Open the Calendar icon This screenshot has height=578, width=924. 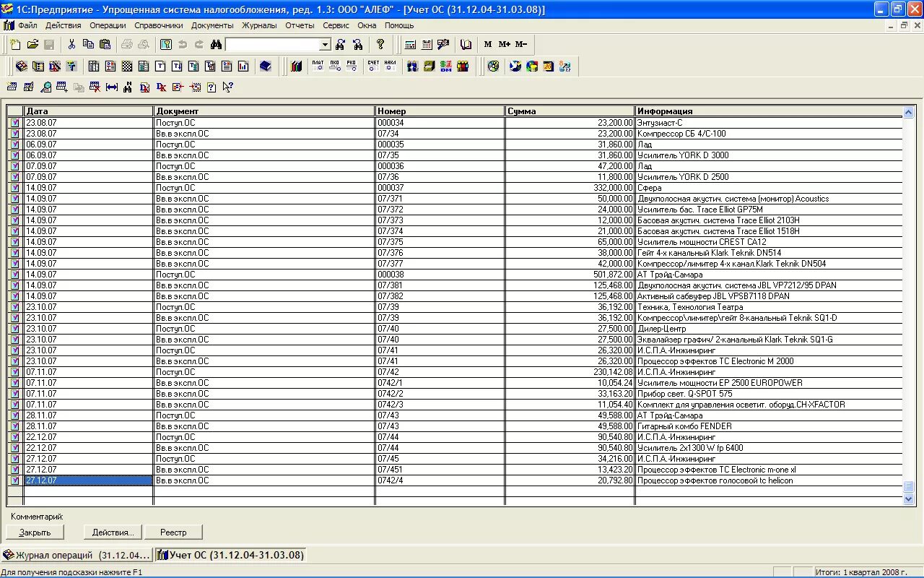(427, 44)
